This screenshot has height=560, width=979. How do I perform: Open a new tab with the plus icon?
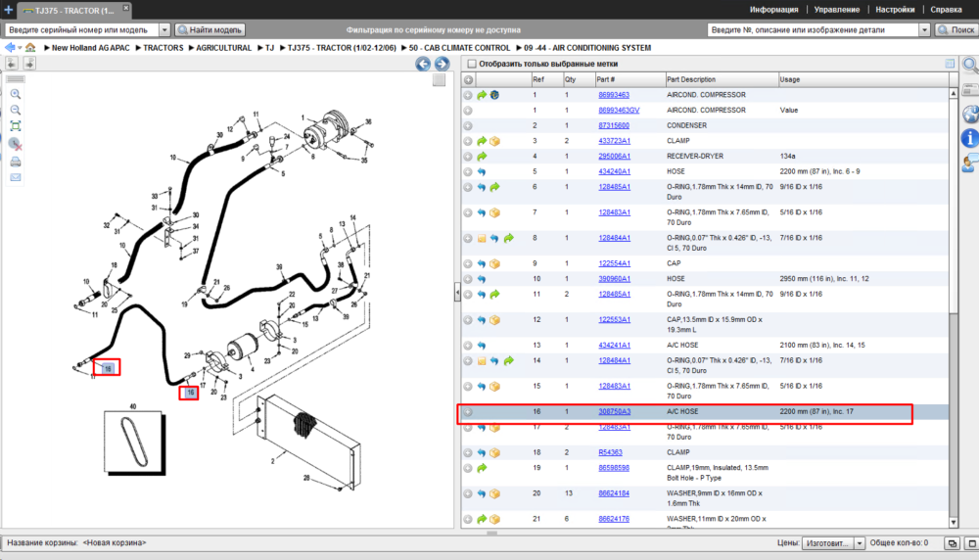9,10
